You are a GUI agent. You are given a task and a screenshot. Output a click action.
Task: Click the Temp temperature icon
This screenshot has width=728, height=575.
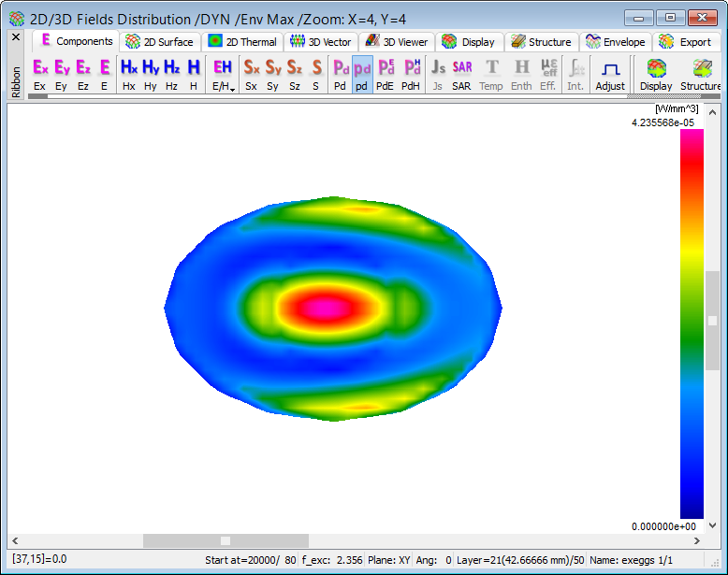491,74
